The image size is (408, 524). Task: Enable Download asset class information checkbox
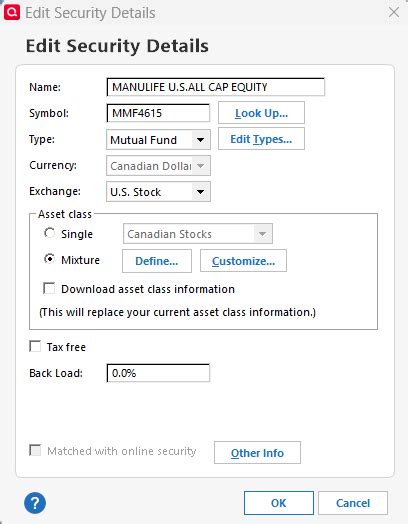pos(49,288)
